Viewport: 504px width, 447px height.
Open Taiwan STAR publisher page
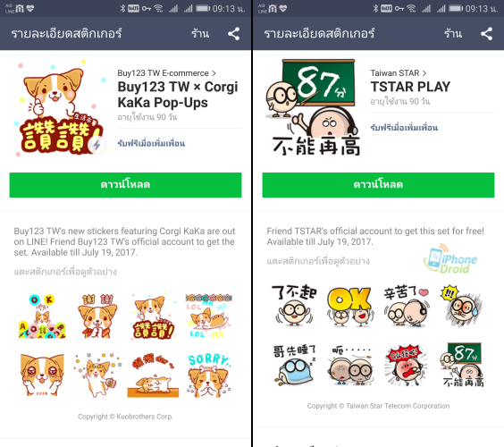click(x=399, y=73)
